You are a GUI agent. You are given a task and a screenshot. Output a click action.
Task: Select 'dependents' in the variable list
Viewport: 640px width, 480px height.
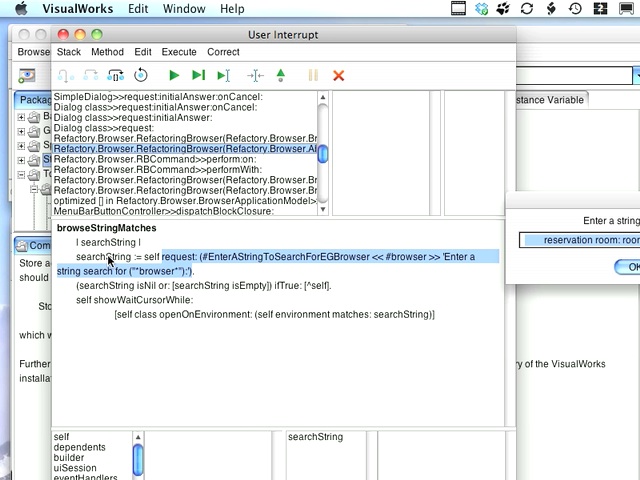coord(92,447)
